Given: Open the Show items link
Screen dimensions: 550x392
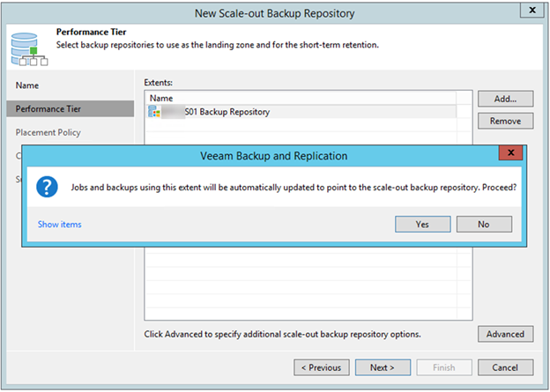Looking at the screenshot, I should tap(60, 225).
